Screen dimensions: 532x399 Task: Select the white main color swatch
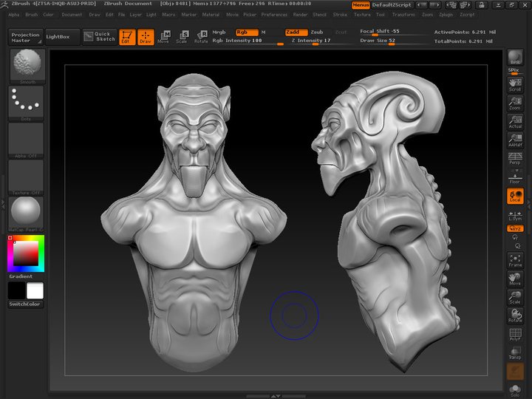[35, 291]
